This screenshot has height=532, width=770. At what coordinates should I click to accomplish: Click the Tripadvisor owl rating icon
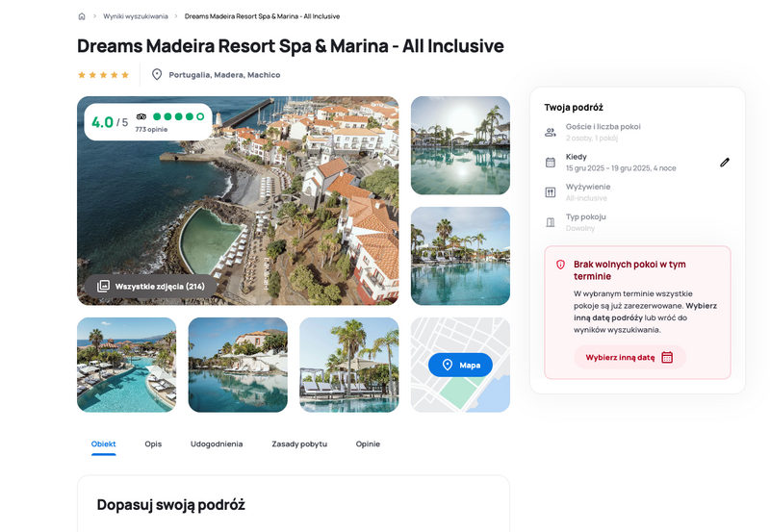click(141, 116)
